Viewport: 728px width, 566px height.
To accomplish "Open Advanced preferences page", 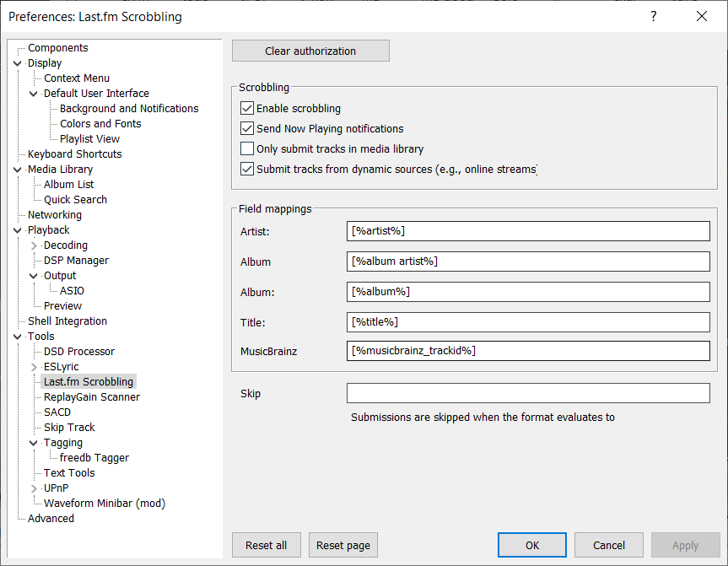I will pos(51,518).
